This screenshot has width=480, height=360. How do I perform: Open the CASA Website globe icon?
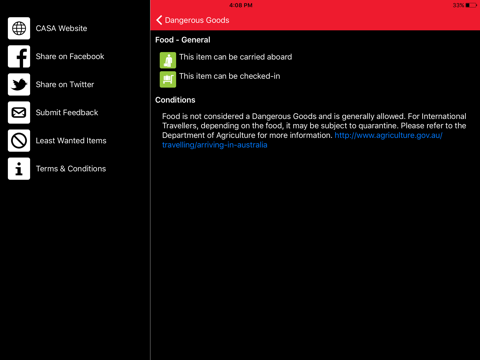[19, 28]
